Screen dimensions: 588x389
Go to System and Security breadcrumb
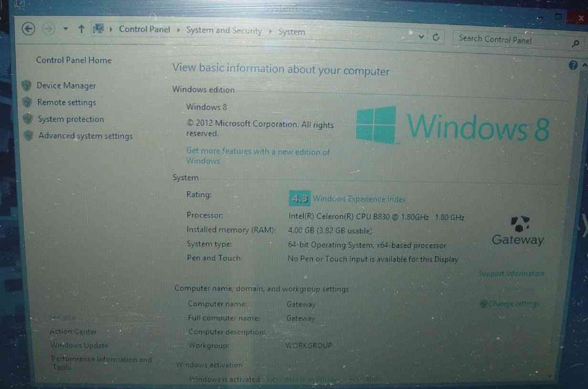(x=223, y=30)
